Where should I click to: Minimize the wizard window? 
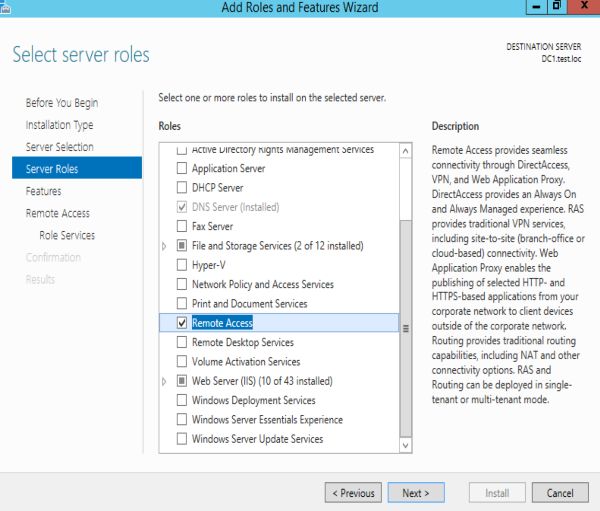point(537,7)
